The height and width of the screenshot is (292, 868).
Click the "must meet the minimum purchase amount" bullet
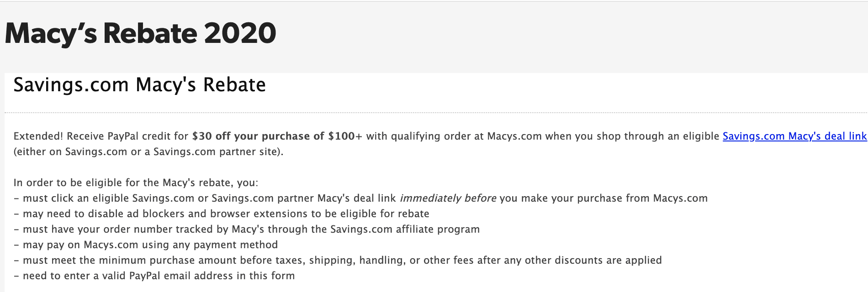338,260
